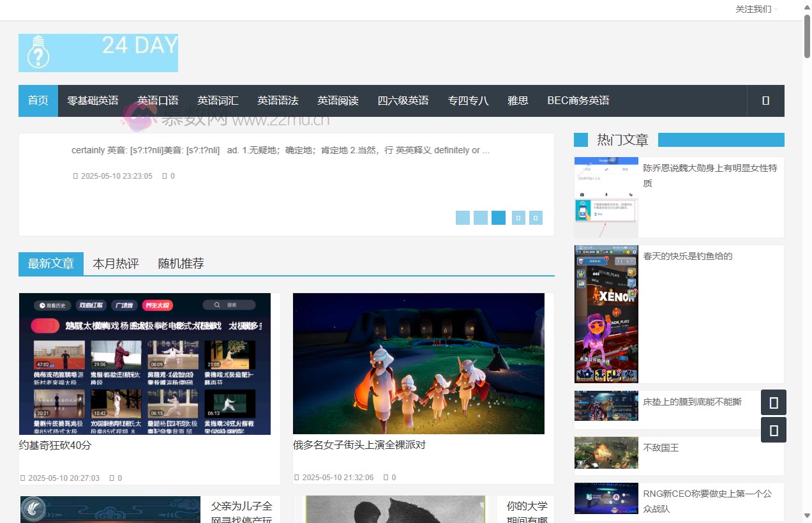Open the article 春天的快乐是钓鱼给的
This screenshot has height=523, width=812.
click(x=688, y=256)
